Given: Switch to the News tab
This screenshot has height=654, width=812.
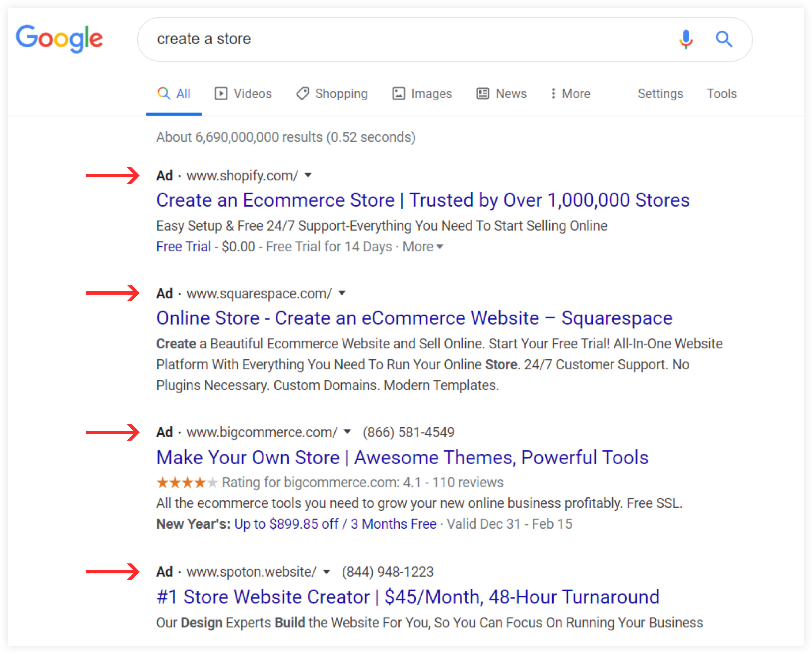Looking at the screenshot, I should pyautogui.click(x=501, y=94).
